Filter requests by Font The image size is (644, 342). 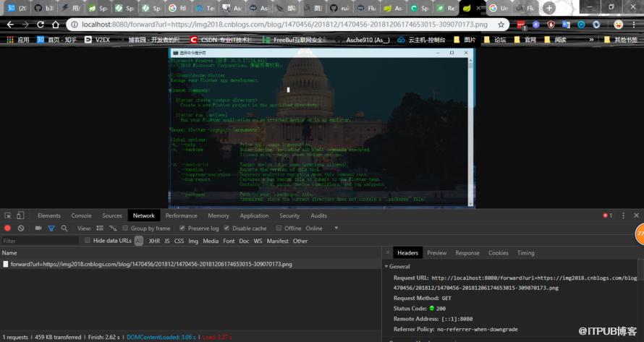tap(229, 241)
